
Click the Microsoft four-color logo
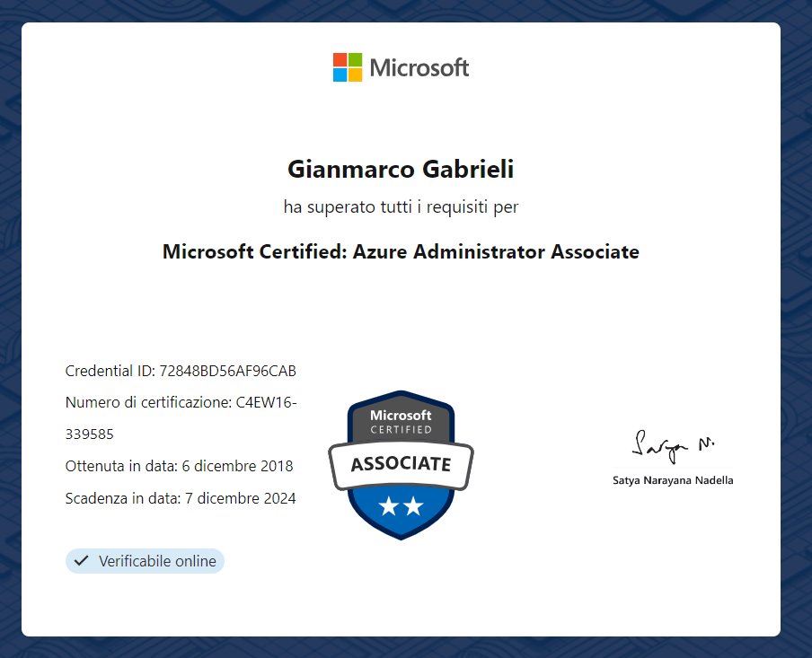coord(348,67)
